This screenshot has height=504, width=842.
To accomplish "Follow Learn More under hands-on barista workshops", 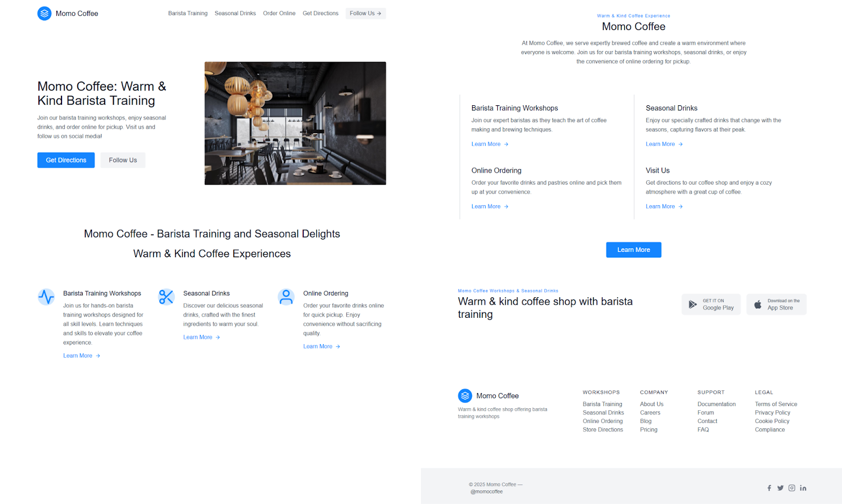I will tap(82, 356).
